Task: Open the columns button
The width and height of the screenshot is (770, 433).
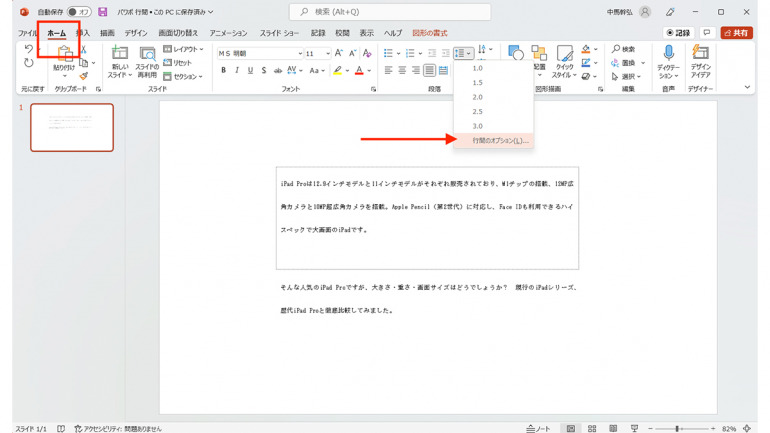Action: coord(443,70)
